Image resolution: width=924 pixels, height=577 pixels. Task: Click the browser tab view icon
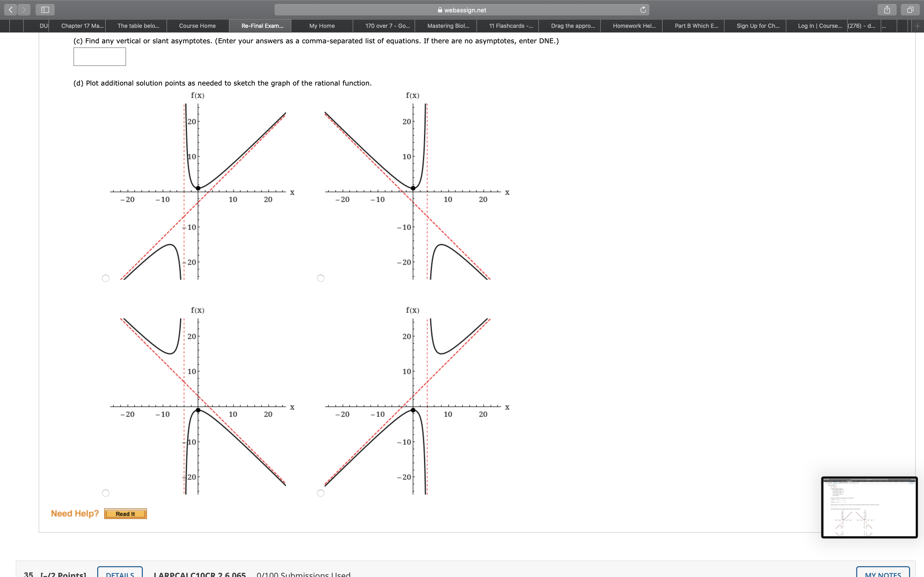click(910, 9)
